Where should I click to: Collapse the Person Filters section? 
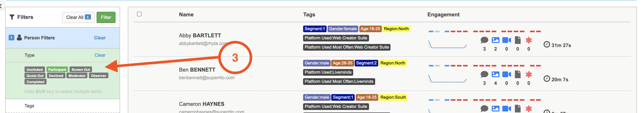click(39, 38)
